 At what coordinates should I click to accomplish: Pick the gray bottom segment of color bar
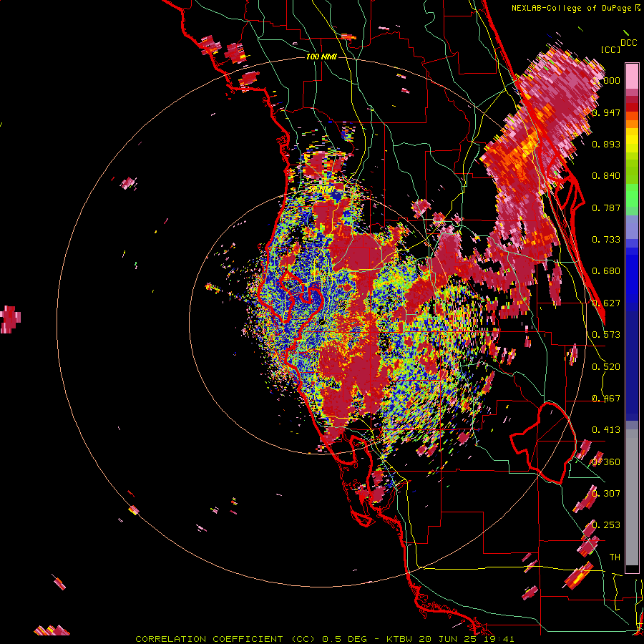632,497
